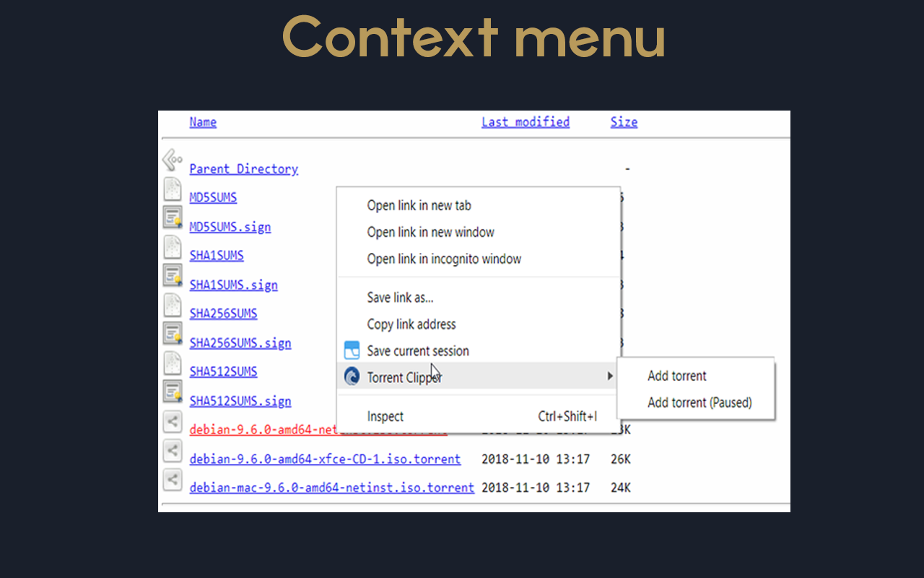Click the share icon beside debian xfce-CD-1 torrent

tap(172, 450)
